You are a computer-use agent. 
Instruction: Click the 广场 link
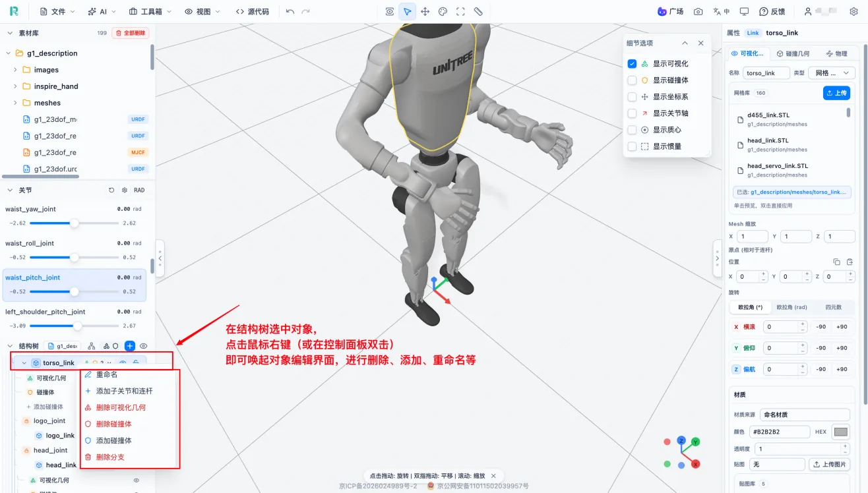670,11
